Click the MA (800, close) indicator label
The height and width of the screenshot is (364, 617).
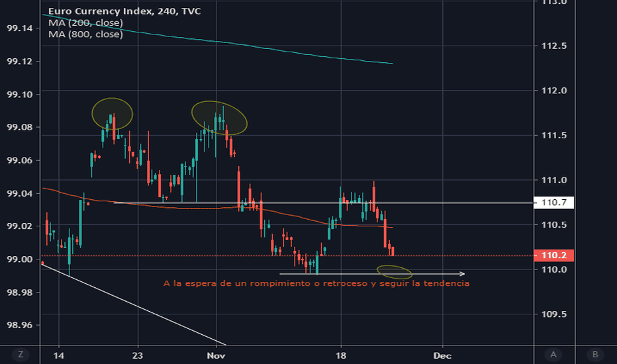pos(85,34)
